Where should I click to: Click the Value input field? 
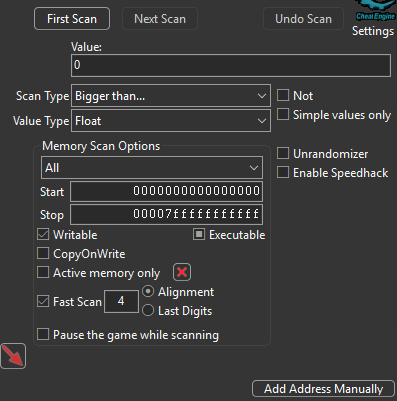(231, 65)
